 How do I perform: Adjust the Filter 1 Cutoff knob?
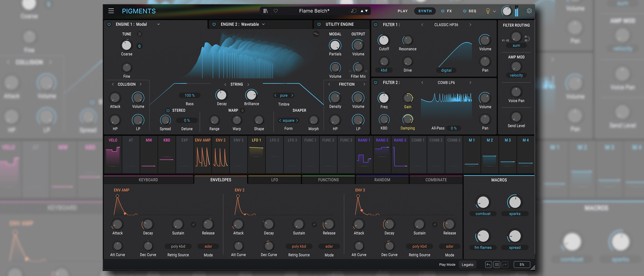tap(384, 40)
